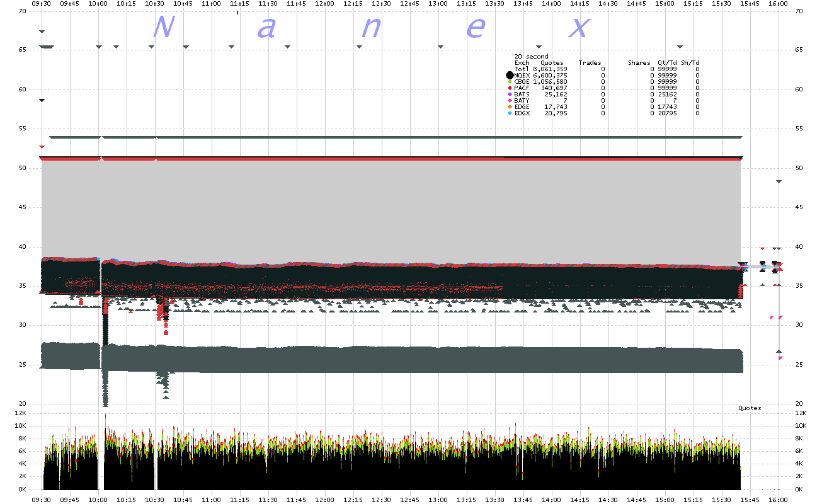
Task: Click the Totl row label in legend
Action: tap(522, 69)
